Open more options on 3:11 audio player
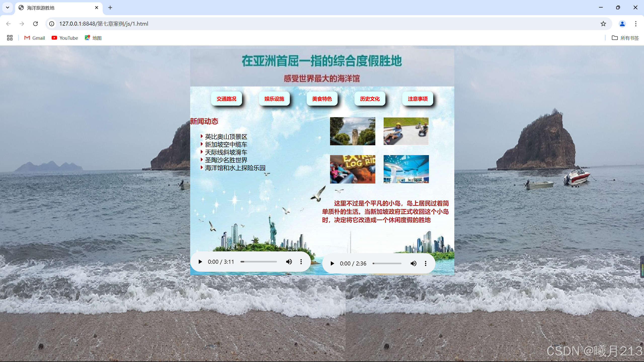The height and width of the screenshot is (362, 644). pos(301,262)
